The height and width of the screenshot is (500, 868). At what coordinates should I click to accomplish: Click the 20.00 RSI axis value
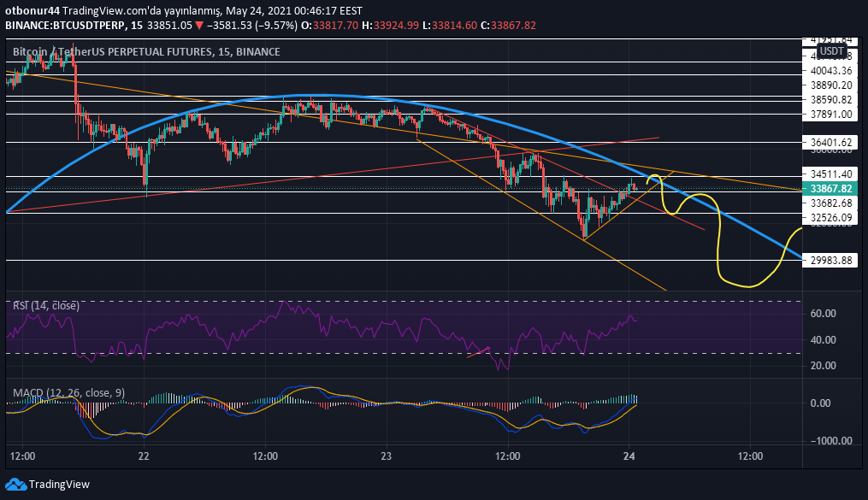824,366
